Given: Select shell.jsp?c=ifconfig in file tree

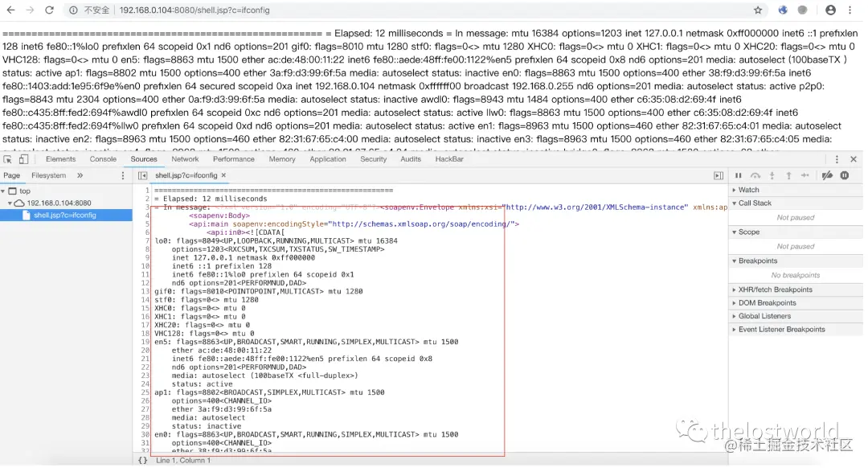Looking at the screenshot, I should pyautogui.click(x=66, y=216).
